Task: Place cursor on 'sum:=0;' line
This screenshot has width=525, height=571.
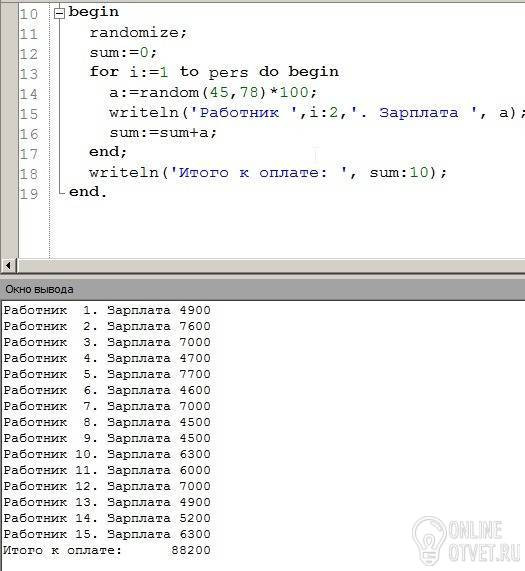Action: tap(123, 53)
